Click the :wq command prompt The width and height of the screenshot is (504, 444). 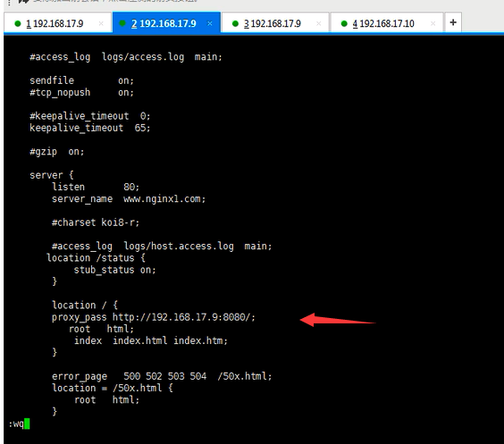19,423
